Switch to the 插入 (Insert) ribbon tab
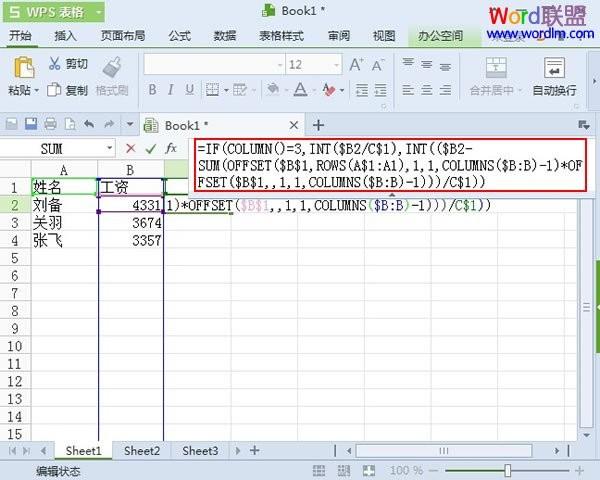 point(65,36)
